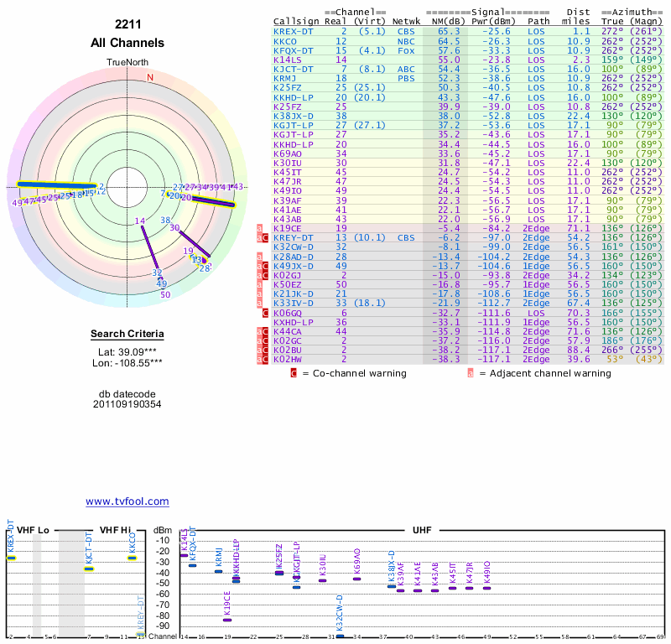Image resolution: width=671 pixels, height=644 pixels.
Task: Click the Search Criteria heading
Action: [x=127, y=335]
